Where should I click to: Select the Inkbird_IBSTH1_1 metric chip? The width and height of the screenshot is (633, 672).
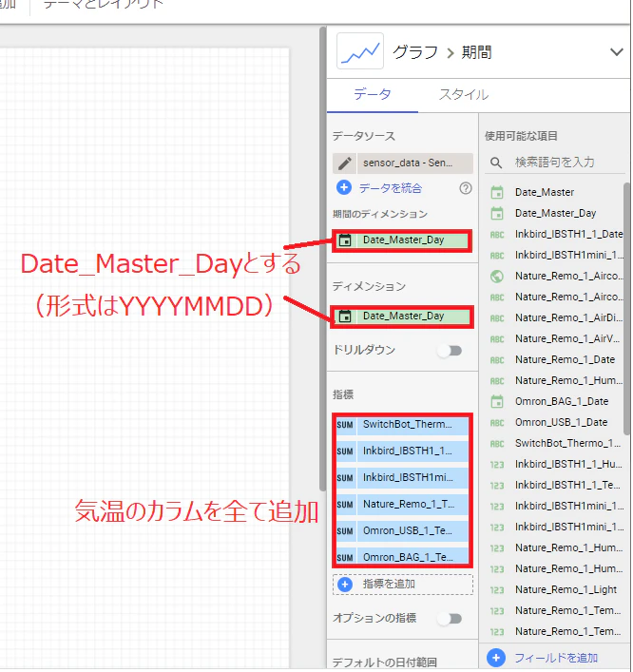pyautogui.click(x=412, y=451)
